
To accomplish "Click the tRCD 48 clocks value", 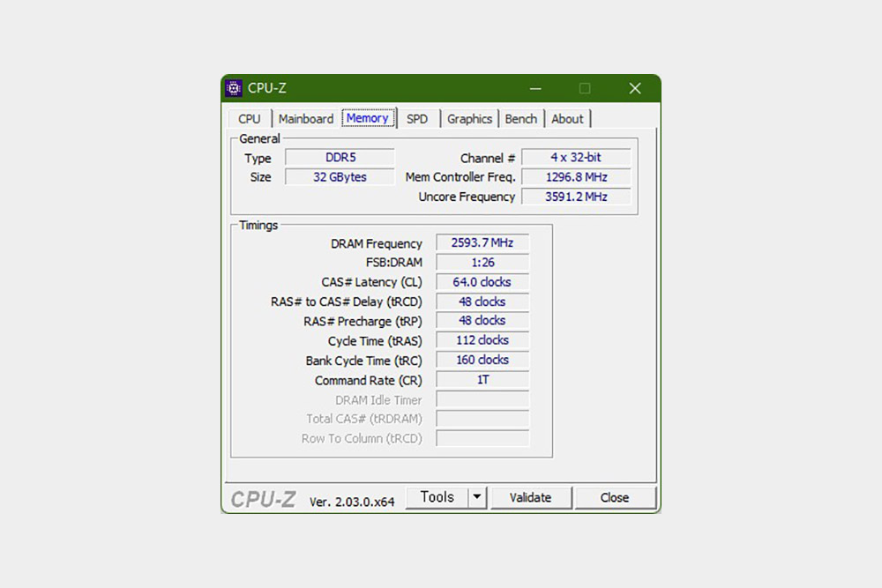I will pyautogui.click(x=482, y=301).
